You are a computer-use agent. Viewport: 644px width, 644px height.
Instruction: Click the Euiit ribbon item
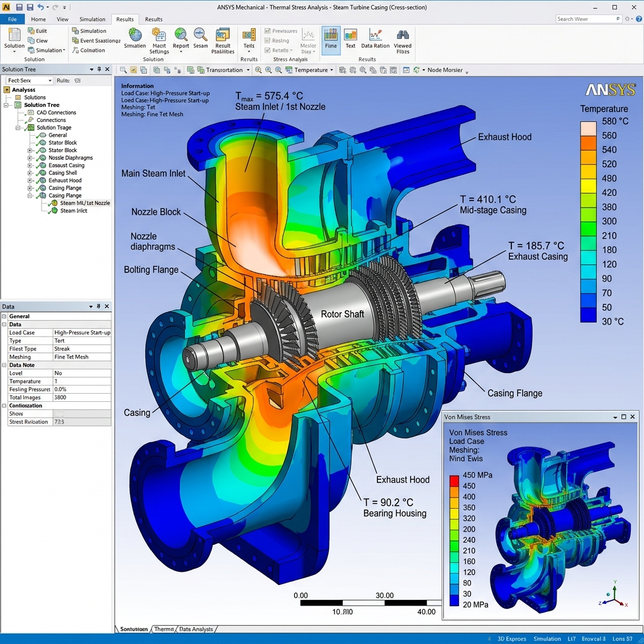coord(37,31)
